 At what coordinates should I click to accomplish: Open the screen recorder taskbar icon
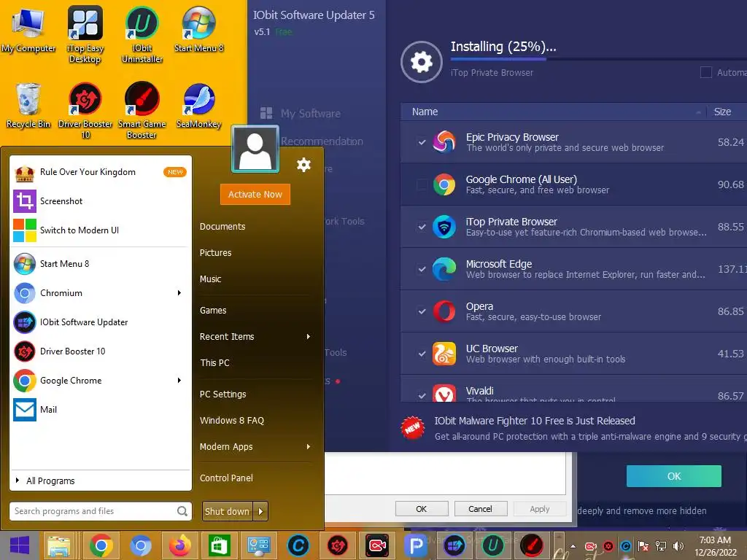377,545
